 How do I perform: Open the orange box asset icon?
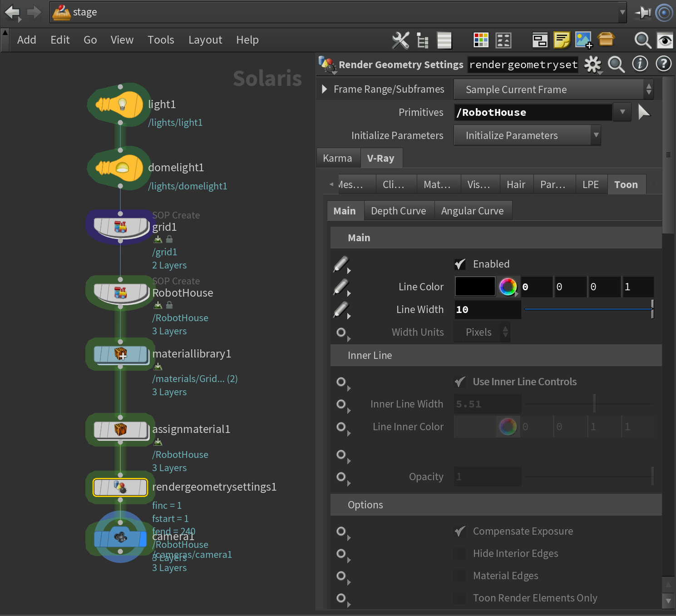tap(606, 40)
